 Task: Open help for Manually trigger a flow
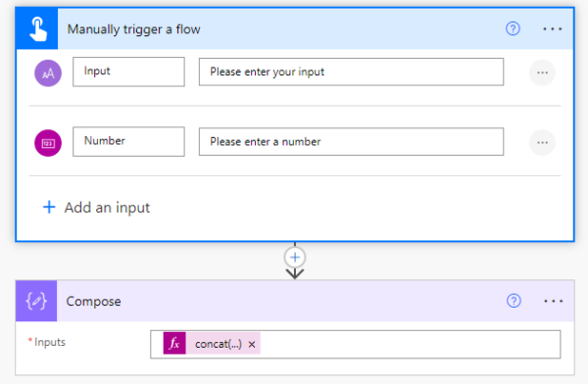(x=513, y=28)
